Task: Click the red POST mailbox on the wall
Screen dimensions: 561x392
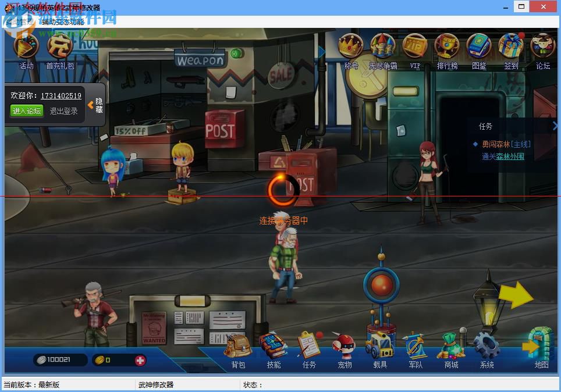Action: coord(224,129)
